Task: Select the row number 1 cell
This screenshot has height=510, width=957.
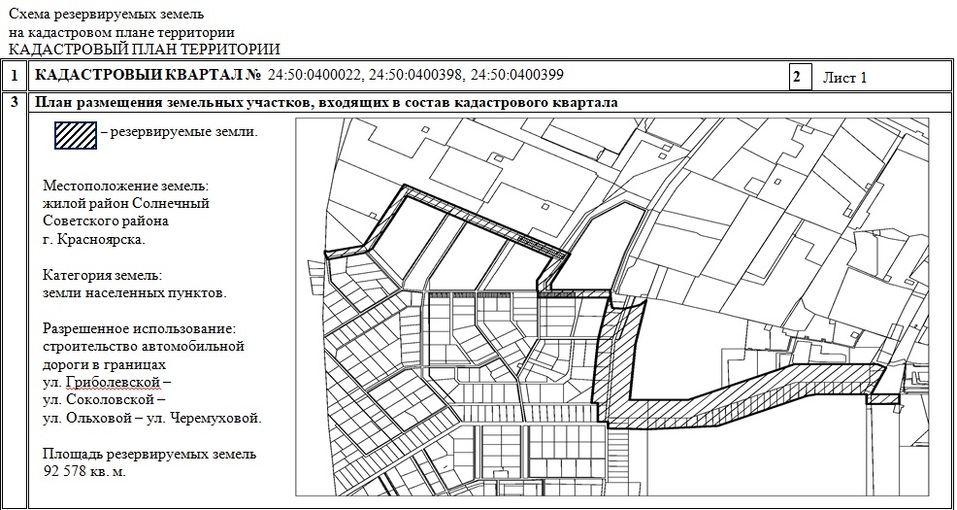Action: 14,77
